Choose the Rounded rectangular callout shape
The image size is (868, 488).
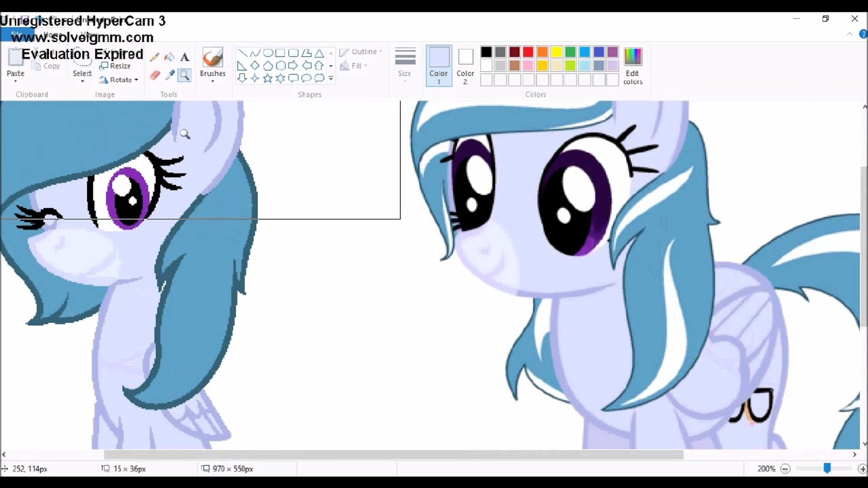click(294, 78)
